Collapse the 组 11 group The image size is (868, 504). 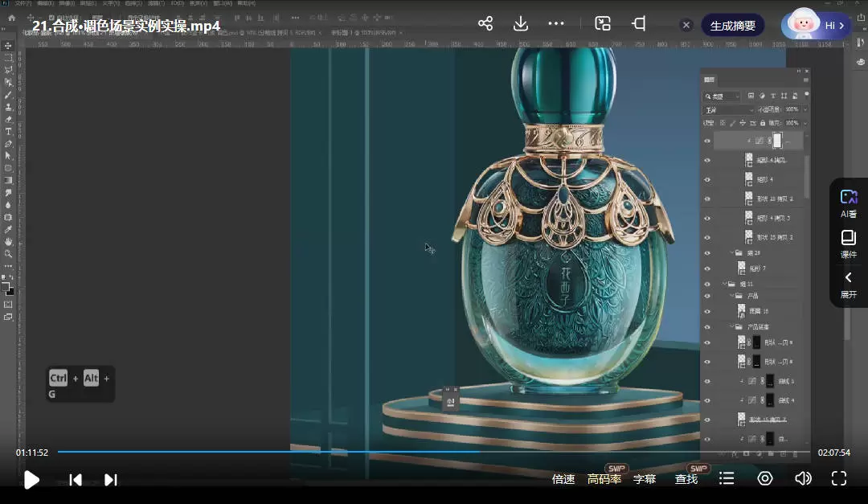point(724,284)
